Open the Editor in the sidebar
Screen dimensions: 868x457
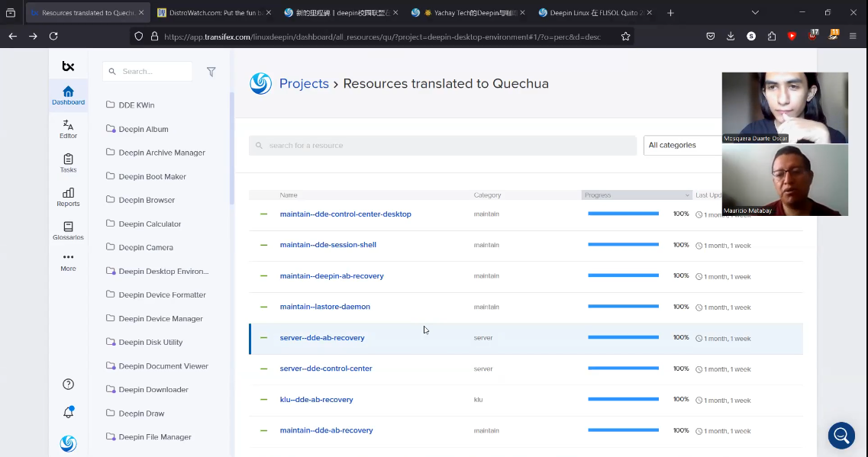[x=68, y=129]
